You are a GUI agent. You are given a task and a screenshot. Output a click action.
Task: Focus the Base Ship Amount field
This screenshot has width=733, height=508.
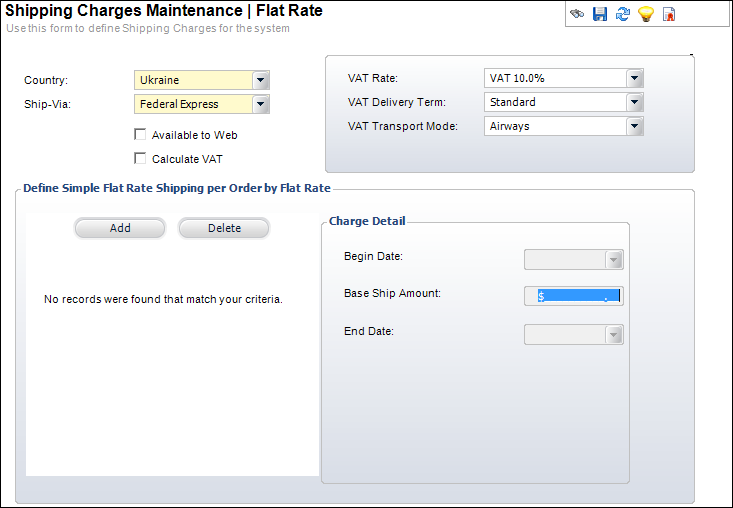[x=574, y=296]
